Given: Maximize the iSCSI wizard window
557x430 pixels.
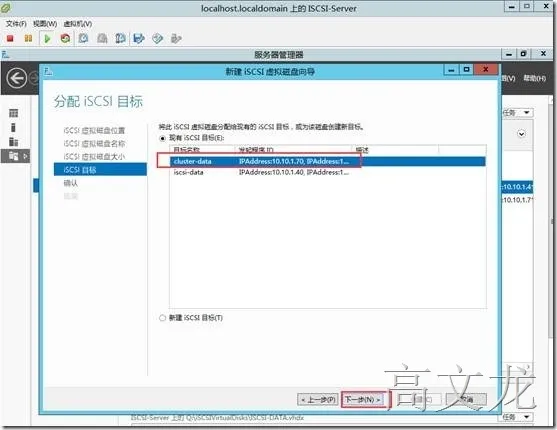Looking at the screenshot, I should 466,70.
